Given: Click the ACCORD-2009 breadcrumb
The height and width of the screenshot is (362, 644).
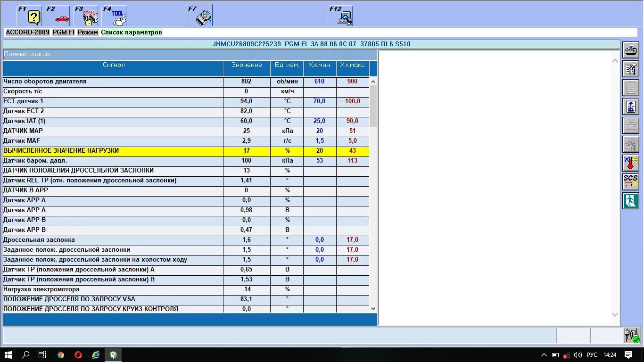Looking at the screenshot, I should tap(27, 32).
